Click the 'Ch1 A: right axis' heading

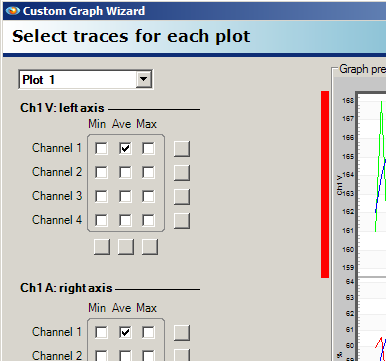pos(66,288)
